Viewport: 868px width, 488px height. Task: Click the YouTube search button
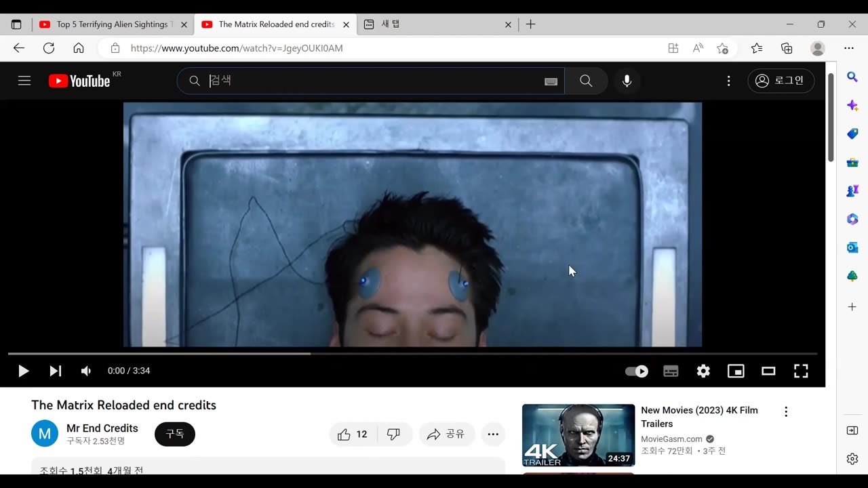tap(586, 81)
